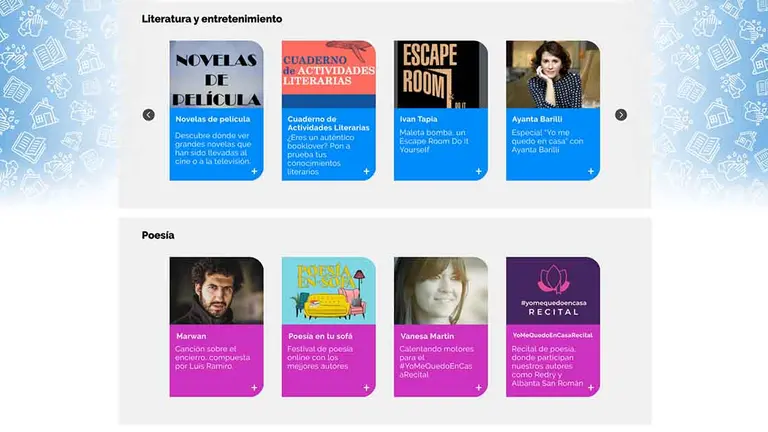Viewport: 768px width, 432px height.
Task: Click plus icon on YoMeQuedoEnCasaRecital card
Action: [591, 387]
